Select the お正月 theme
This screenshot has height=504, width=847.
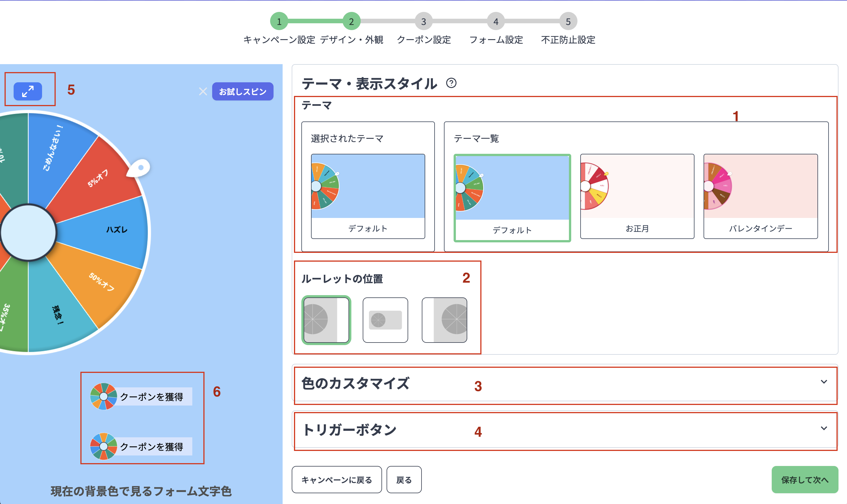coord(637,196)
